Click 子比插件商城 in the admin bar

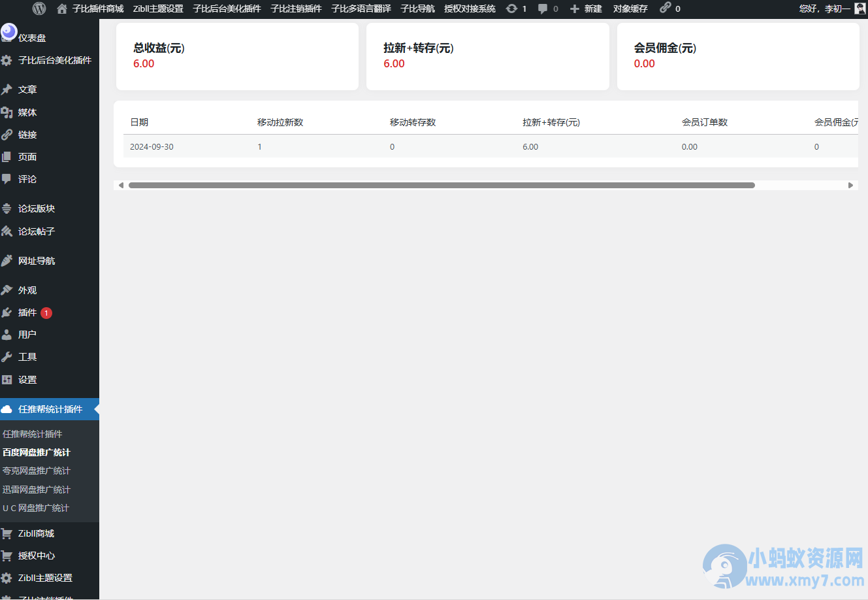(x=98, y=8)
